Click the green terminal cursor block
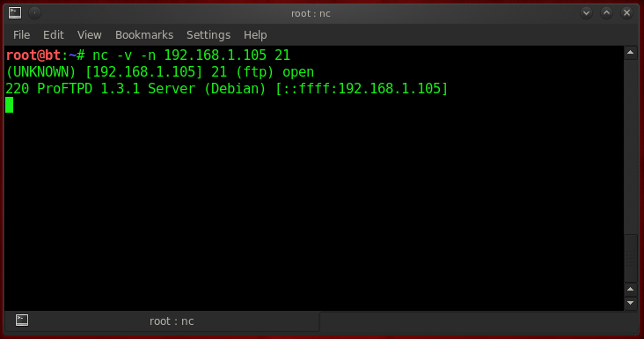The height and width of the screenshot is (339, 644). pos(10,105)
